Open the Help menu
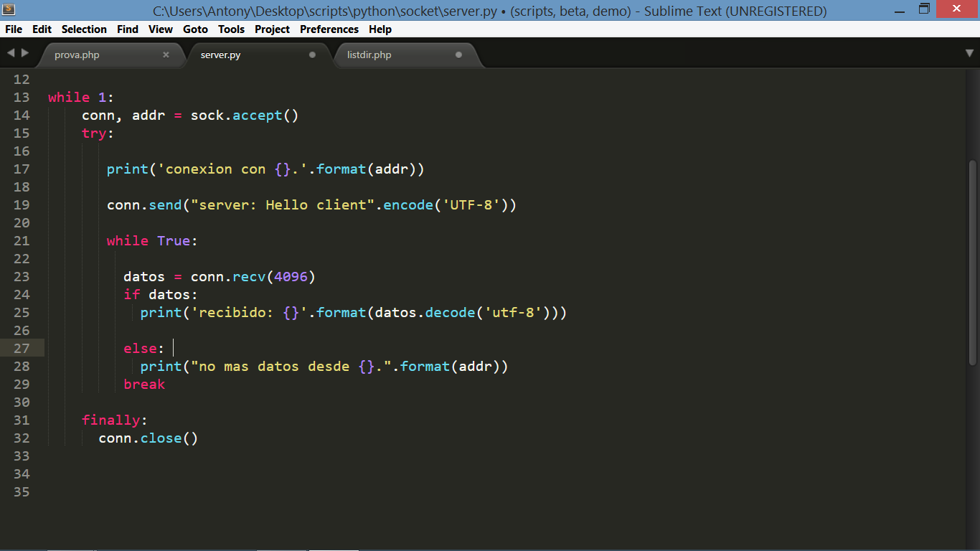Screen dimensions: 980x551 [380, 29]
